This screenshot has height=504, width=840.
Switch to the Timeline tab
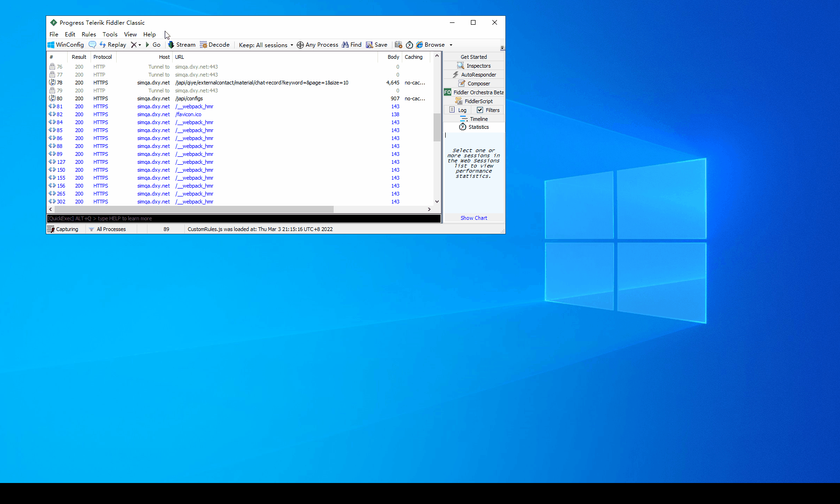(x=474, y=119)
